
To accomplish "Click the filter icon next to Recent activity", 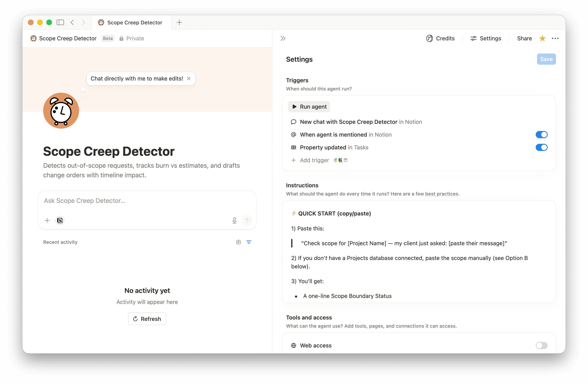I will click(249, 242).
